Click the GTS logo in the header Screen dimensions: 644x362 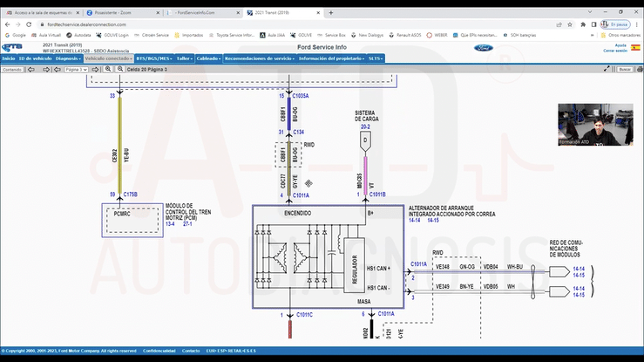pos(12,47)
